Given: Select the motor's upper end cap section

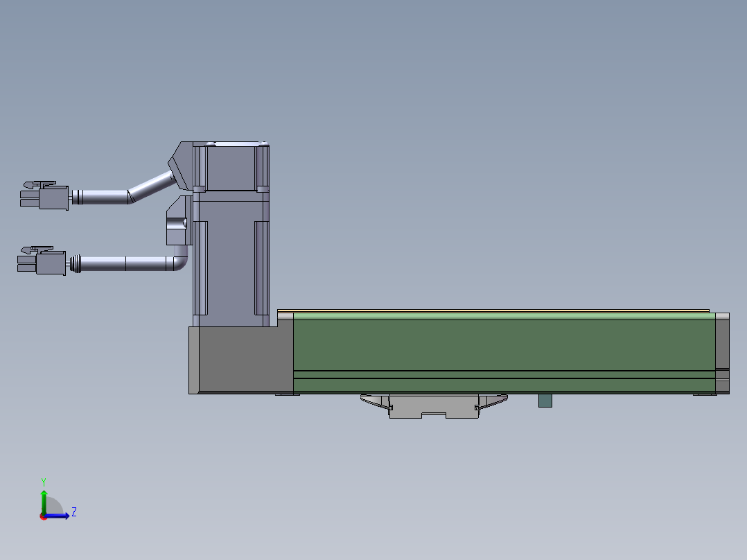Looking at the screenshot, I should click(x=231, y=168).
